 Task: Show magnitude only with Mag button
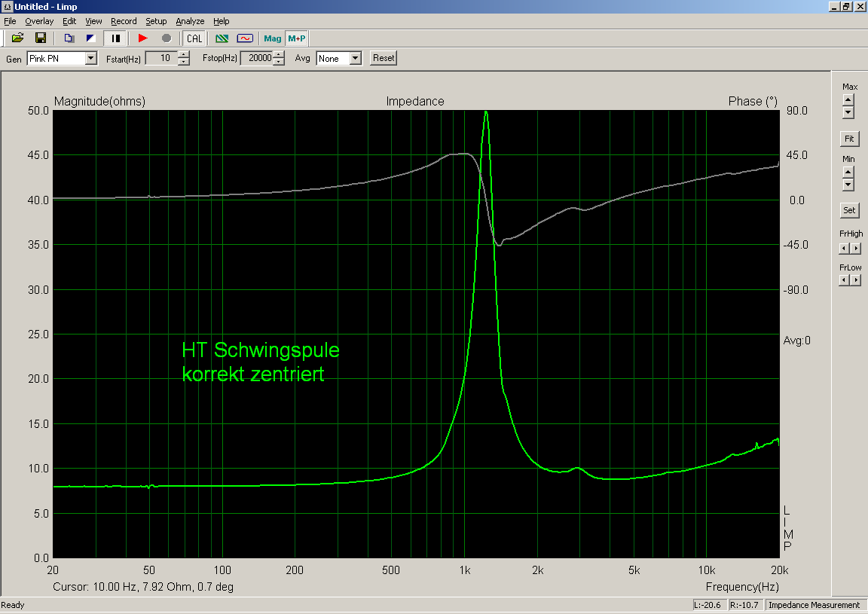[x=272, y=38]
